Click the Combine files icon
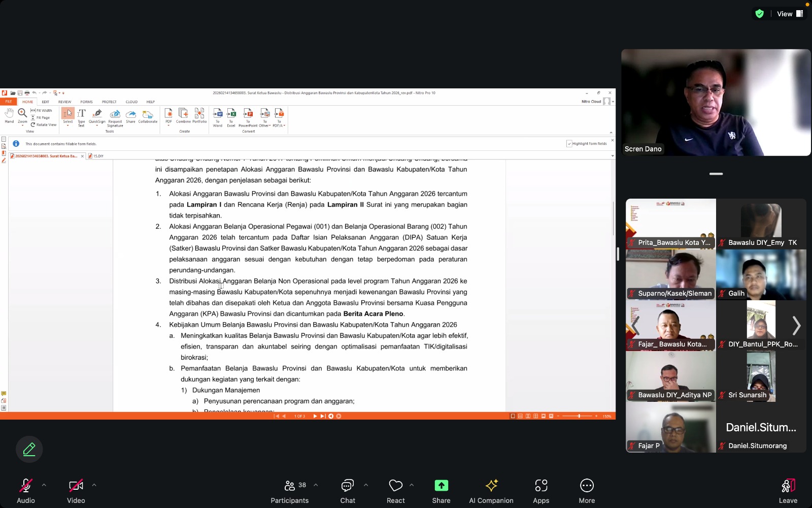The width and height of the screenshot is (812, 508). (183, 116)
